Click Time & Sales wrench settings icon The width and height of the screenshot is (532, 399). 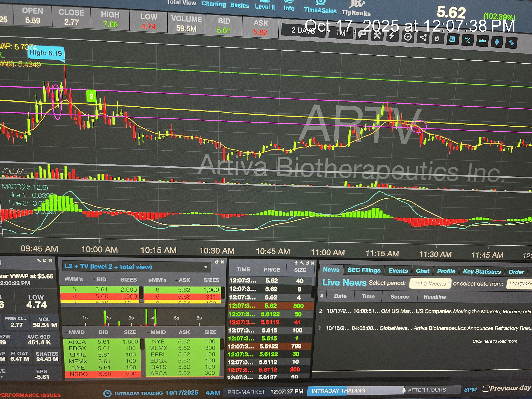click(x=302, y=263)
